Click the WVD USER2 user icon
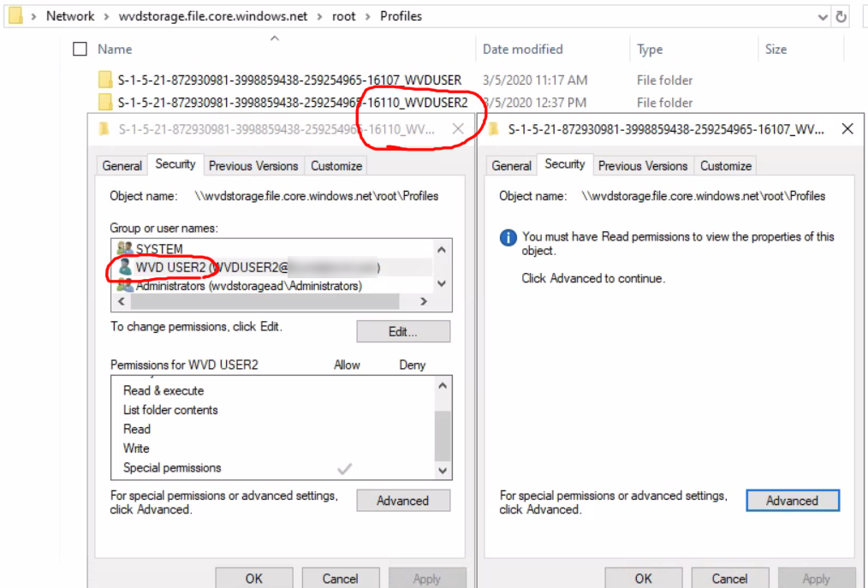868x588 pixels. click(126, 267)
